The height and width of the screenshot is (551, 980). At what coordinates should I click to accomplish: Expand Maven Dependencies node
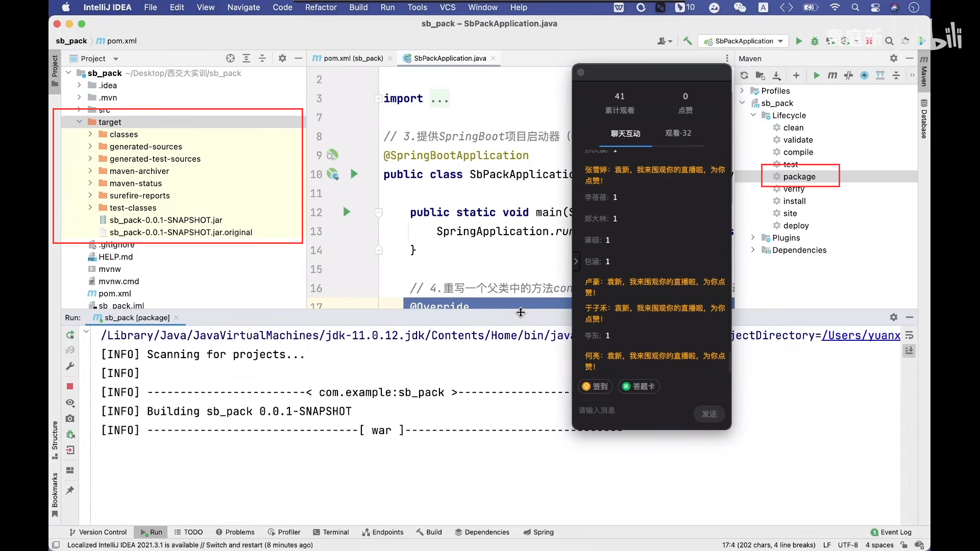point(753,250)
